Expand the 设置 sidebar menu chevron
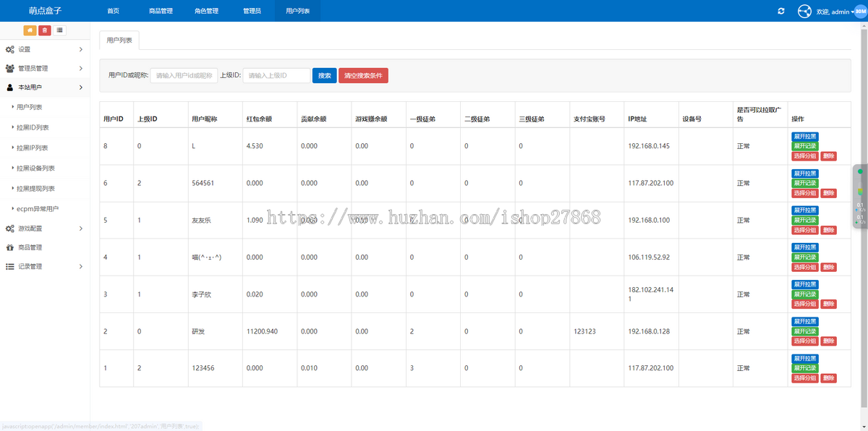Image resolution: width=868 pixels, height=431 pixels. click(80, 49)
